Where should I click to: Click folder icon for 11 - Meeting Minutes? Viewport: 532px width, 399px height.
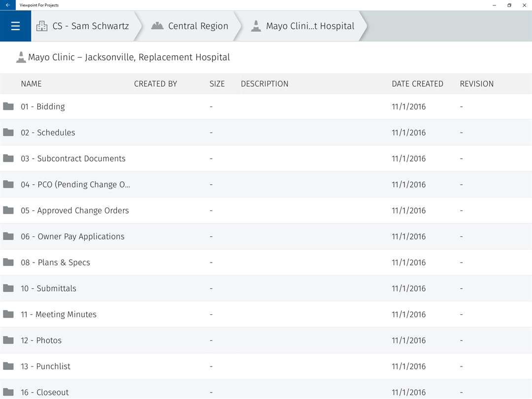8,314
